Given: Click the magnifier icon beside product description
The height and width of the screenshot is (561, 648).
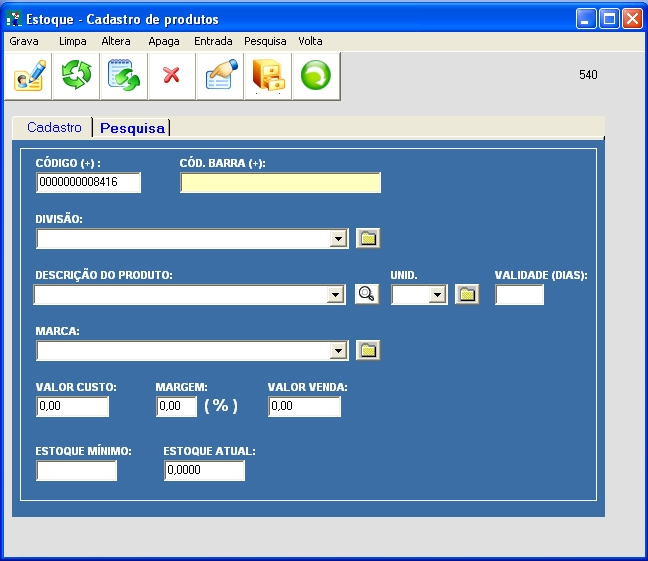Looking at the screenshot, I should pyautogui.click(x=367, y=294).
